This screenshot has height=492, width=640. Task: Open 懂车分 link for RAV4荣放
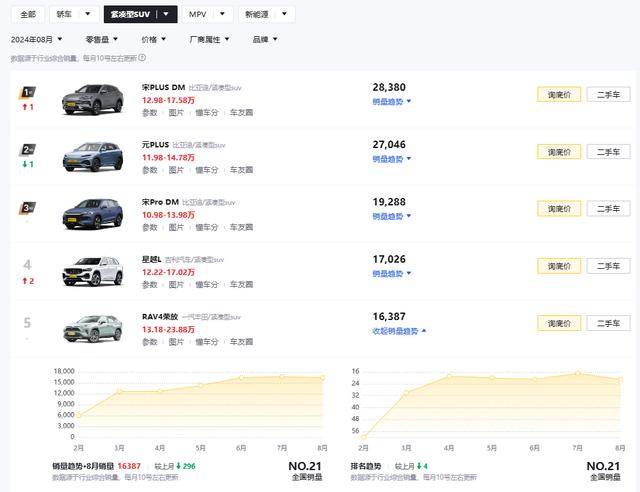207,342
